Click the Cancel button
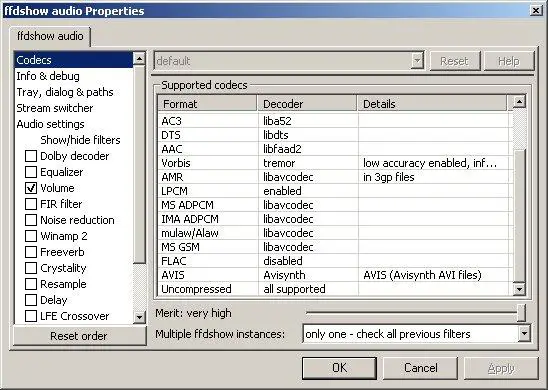The width and height of the screenshot is (548, 390). point(420,368)
